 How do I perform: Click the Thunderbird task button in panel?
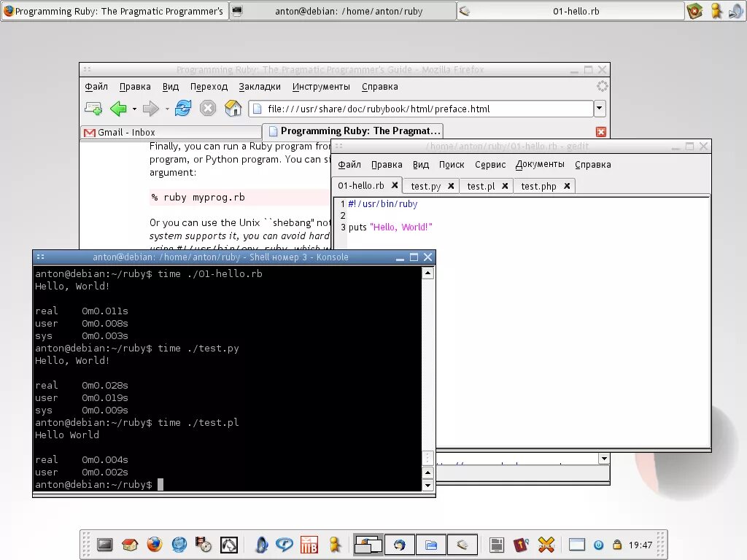[399, 544]
